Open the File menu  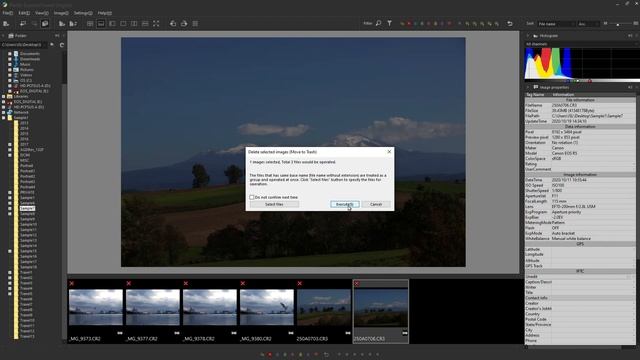(x=7, y=13)
